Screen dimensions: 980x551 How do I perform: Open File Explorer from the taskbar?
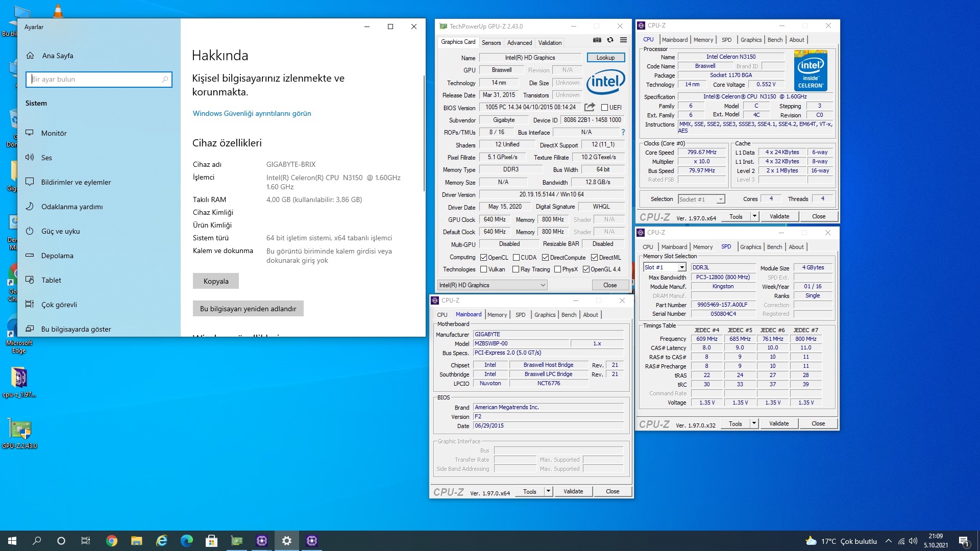click(x=136, y=541)
